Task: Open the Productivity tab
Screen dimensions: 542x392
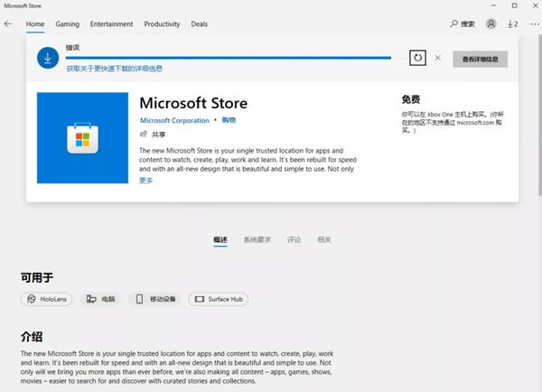Action: 162,23
